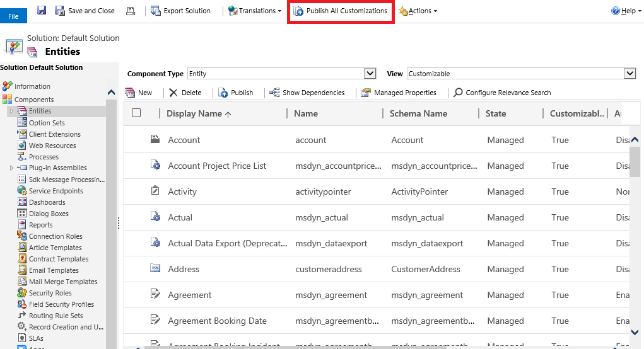This screenshot has width=644, height=349.
Task: Click Configure Relevance Search
Action: [502, 93]
